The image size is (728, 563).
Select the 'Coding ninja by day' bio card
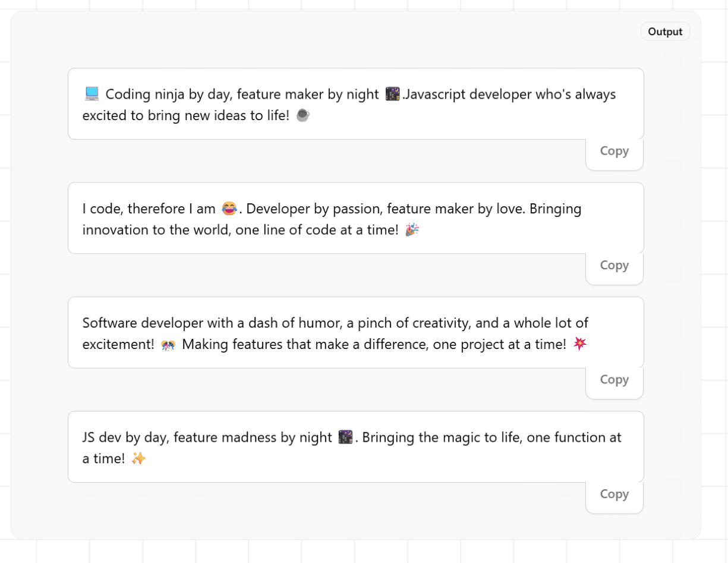(x=356, y=104)
